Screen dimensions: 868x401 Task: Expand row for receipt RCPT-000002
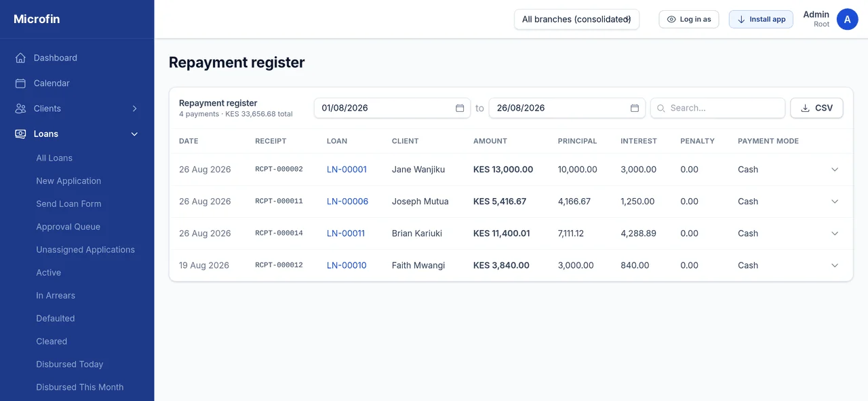835,170
